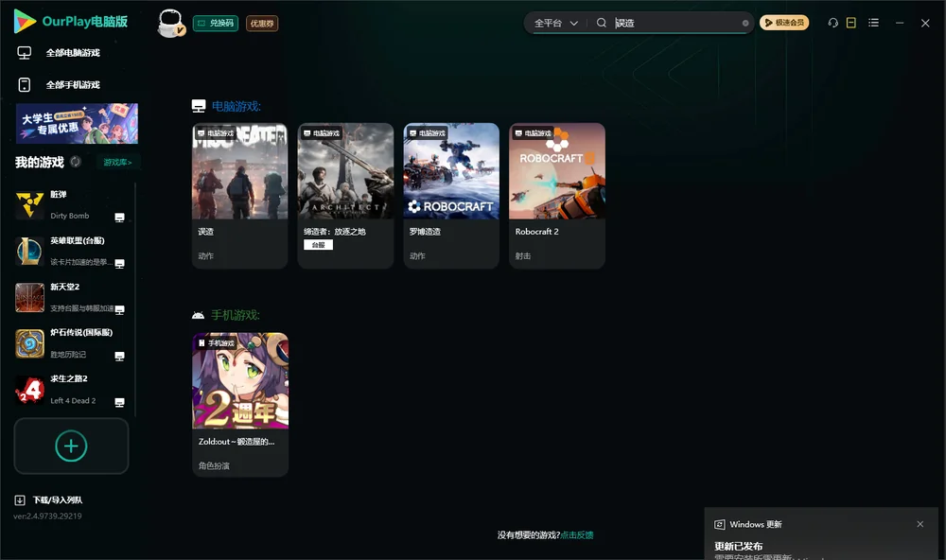Select 新天堂2 in my games
The width and height of the screenshot is (946, 560).
click(x=71, y=297)
